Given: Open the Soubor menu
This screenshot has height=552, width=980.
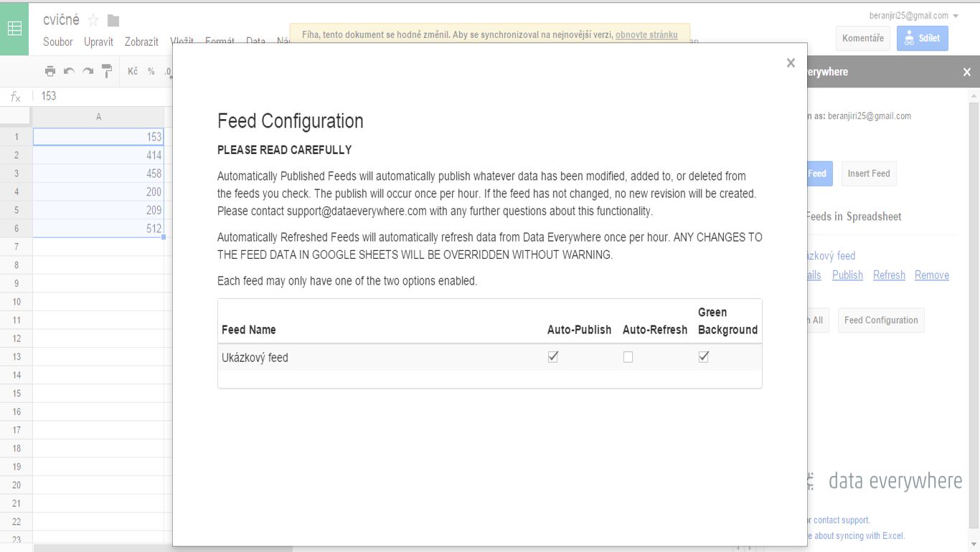Looking at the screenshot, I should [58, 42].
